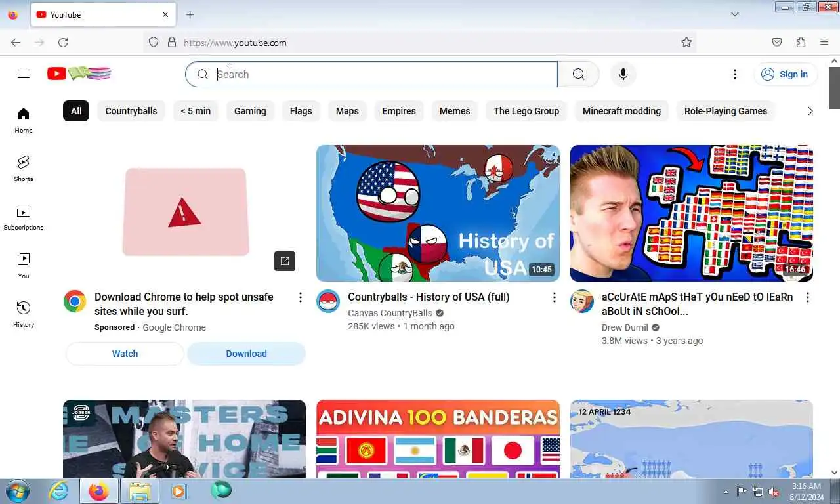Open Drew Durnil channel avatar
The width and height of the screenshot is (840, 504).
(x=581, y=301)
